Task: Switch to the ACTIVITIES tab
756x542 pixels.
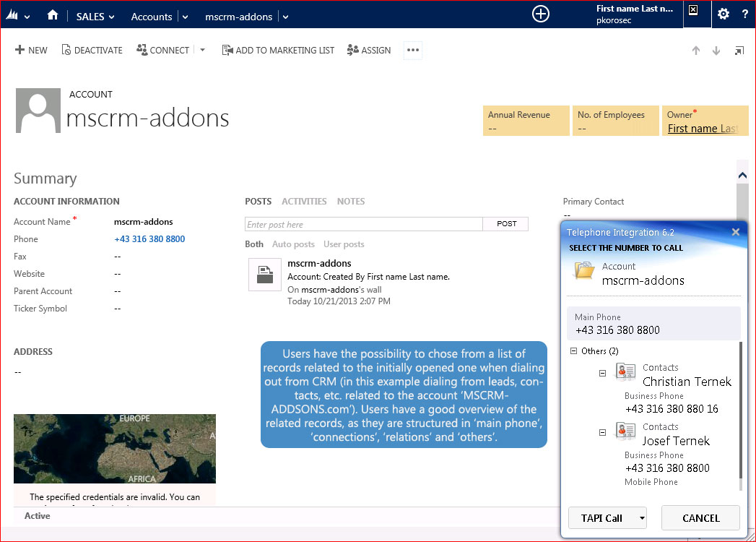Action: [304, 201]
